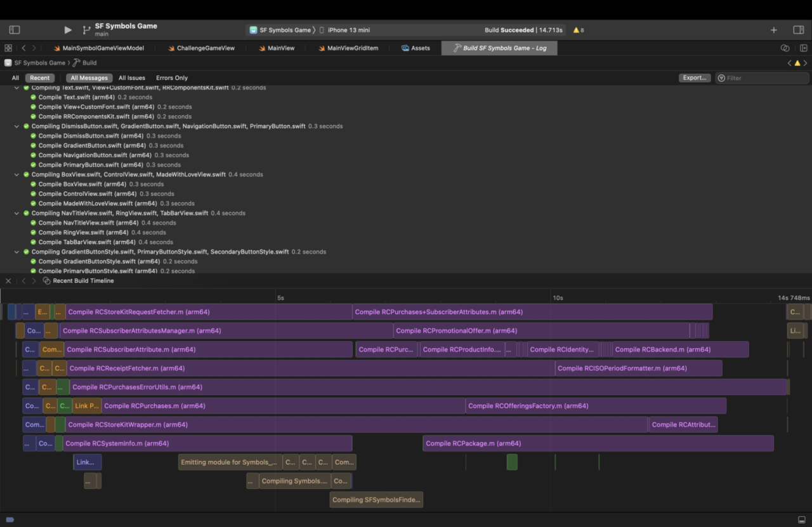Click the Build breadcrumb item
812x527 pixels.
click(85, 63)
